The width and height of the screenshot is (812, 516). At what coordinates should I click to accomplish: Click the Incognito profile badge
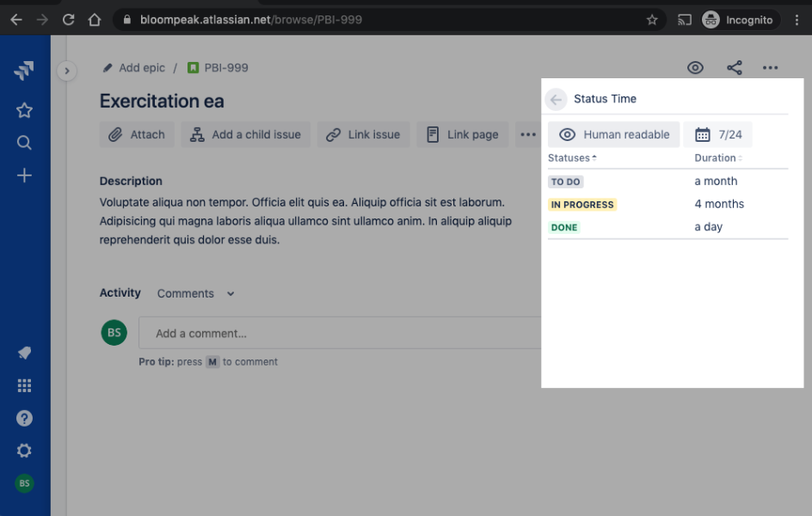(740, 20)
